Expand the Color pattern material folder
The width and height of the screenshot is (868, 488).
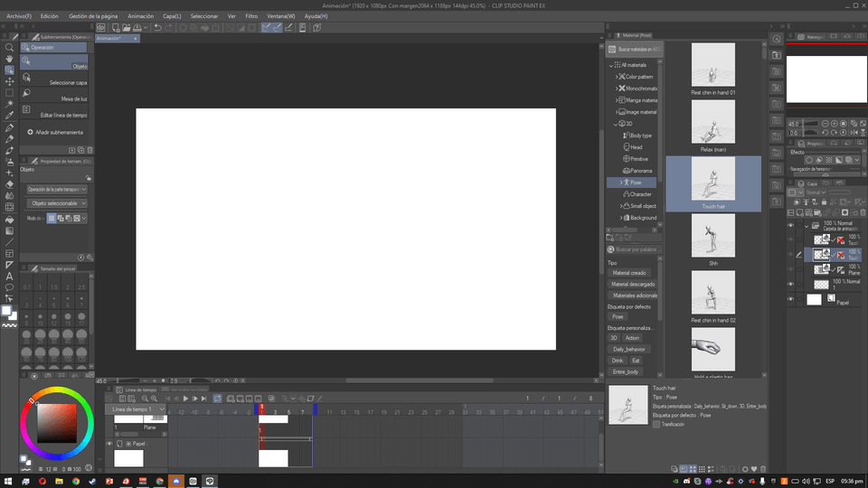click(x=617, y=77)
